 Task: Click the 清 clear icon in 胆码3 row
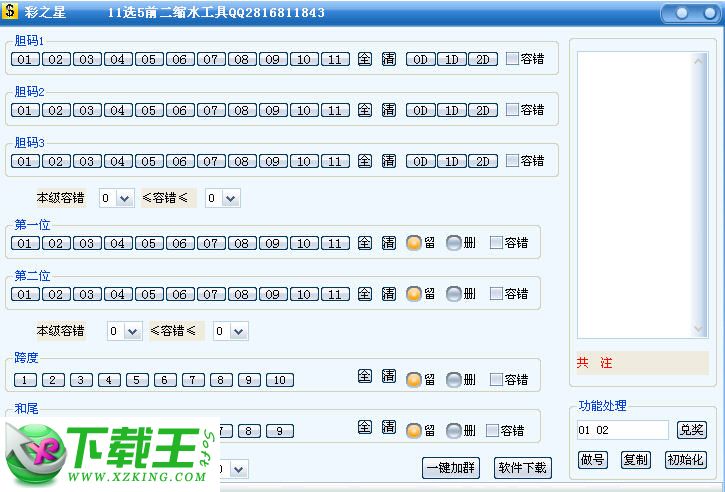389,161
